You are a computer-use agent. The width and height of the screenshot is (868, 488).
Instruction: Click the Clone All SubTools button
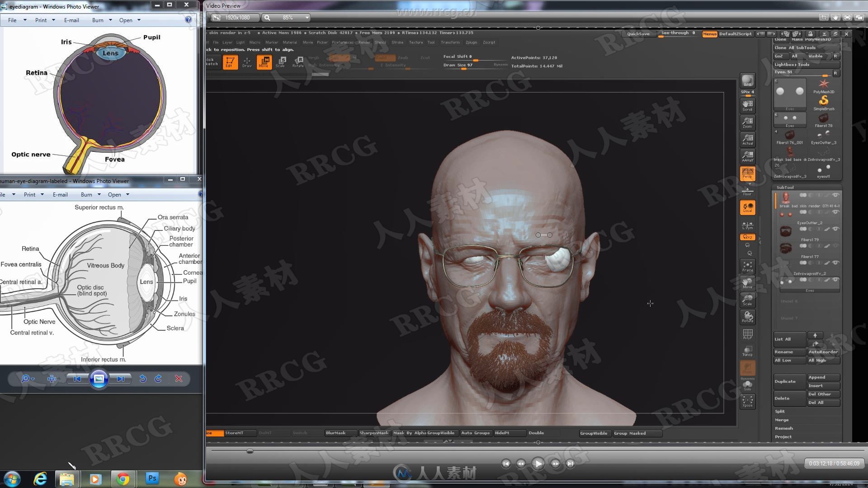pyautogui.click(x=807, y=47)
